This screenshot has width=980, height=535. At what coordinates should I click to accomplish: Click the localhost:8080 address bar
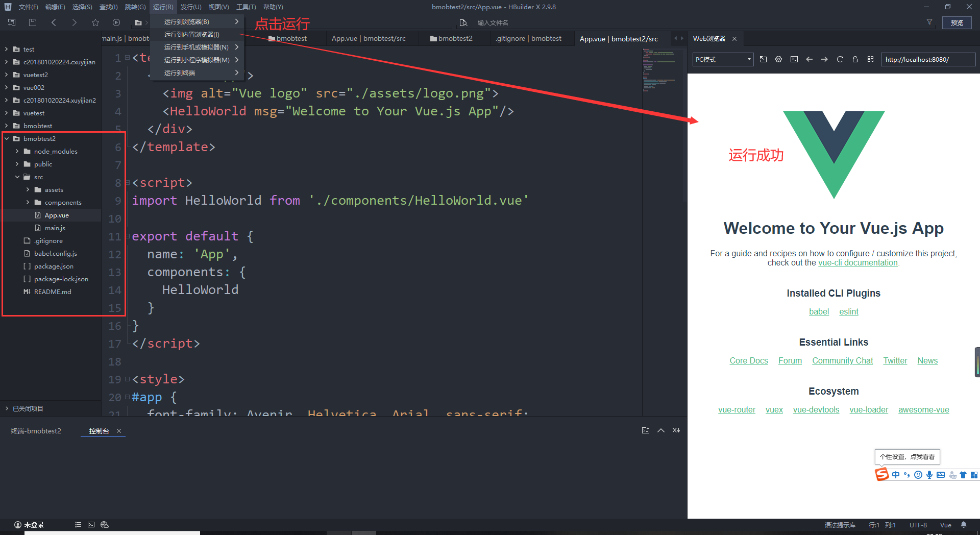[928, 60]
